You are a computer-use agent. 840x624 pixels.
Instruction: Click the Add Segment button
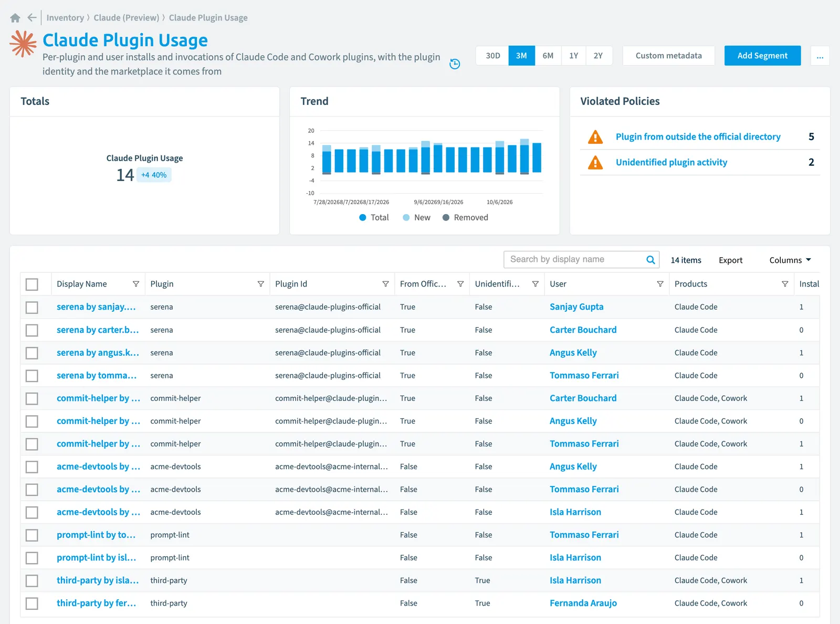(762, 56)
